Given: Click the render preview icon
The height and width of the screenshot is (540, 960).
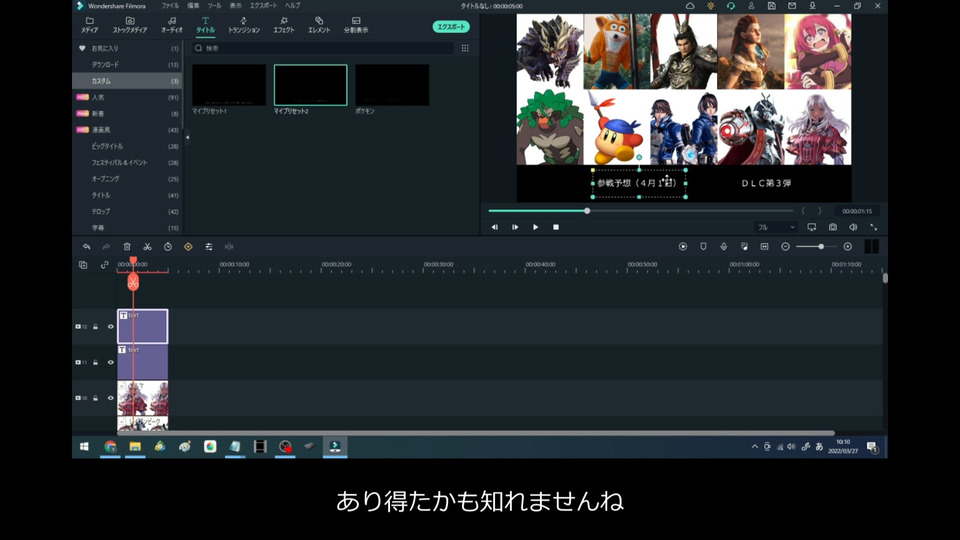Looking at the screenshot, I should point(683,247).
